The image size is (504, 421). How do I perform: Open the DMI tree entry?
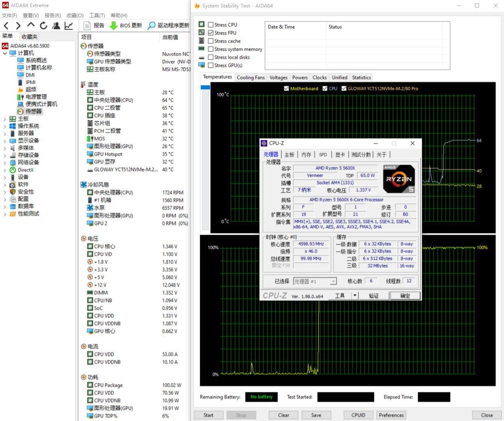click(26, 75)
